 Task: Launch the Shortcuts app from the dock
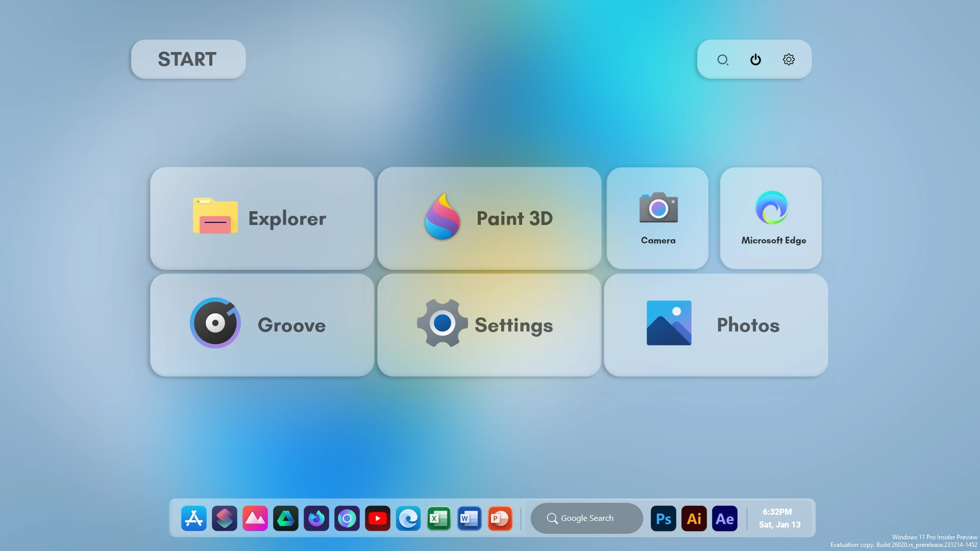point(225,518)
